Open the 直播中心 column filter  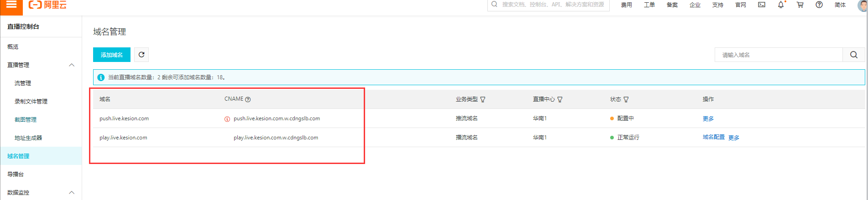coord(560,99)
